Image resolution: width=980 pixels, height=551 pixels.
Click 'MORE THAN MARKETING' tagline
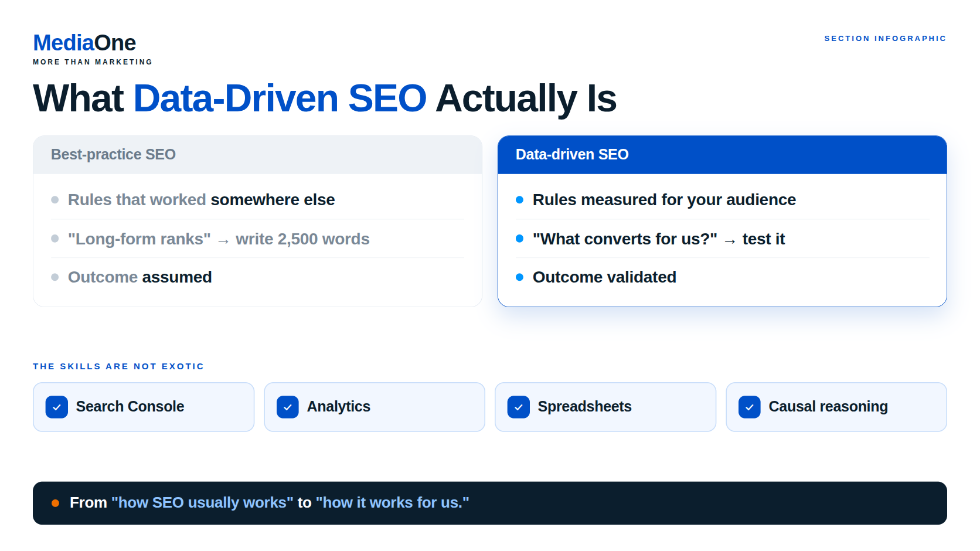[93, 62]
